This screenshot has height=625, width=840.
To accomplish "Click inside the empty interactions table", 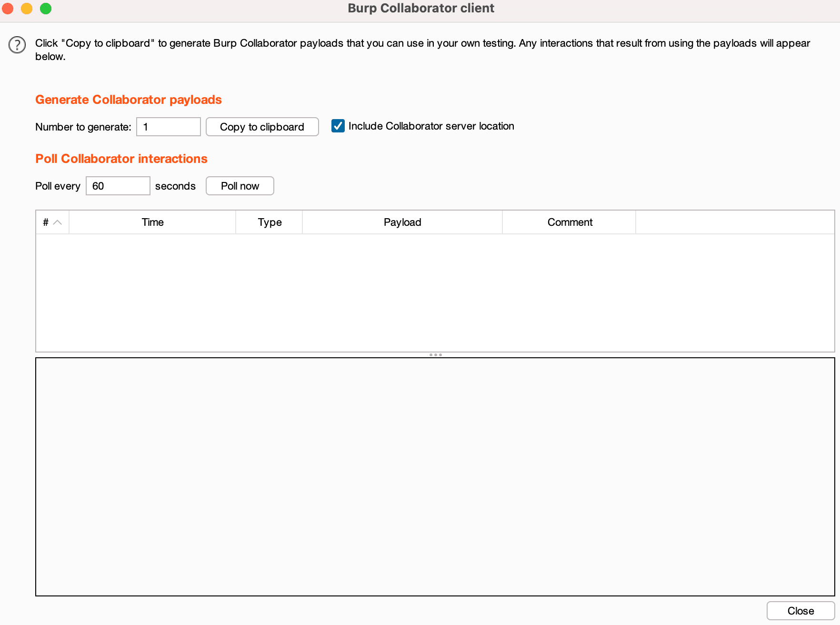I will point(434,292).
